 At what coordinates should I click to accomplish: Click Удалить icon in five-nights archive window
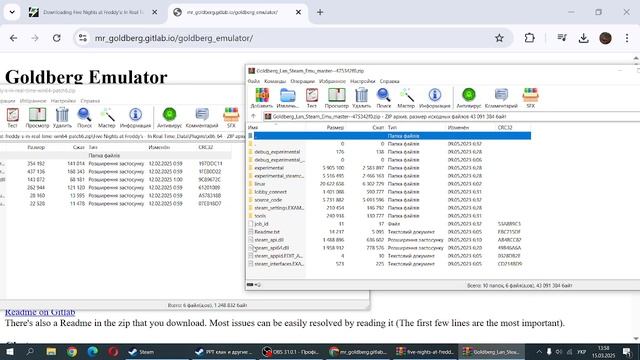point(62,118)
